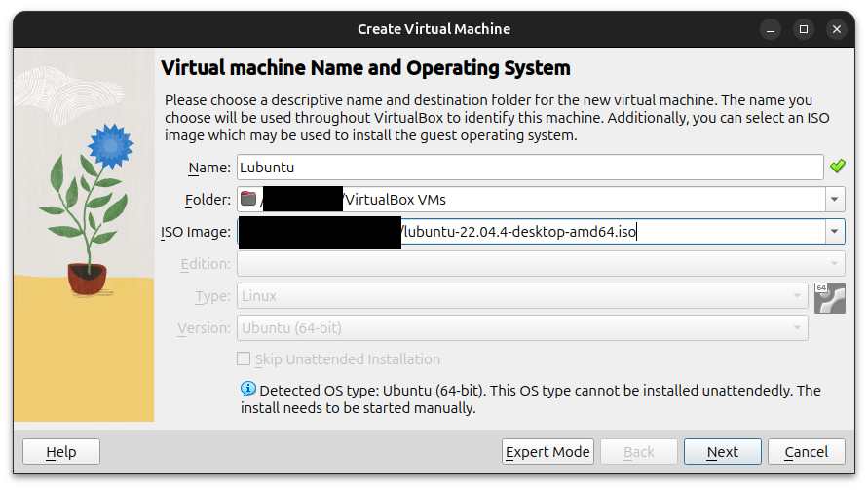Click the Edition: label
This screenshot has width=868, height=490.
pos(206,264)
